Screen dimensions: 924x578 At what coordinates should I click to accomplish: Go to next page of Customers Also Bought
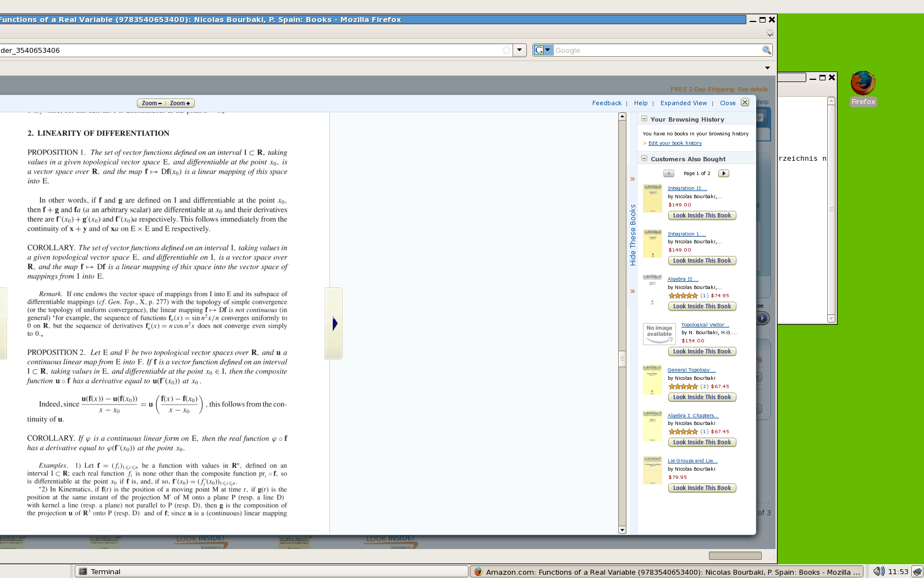pyautogui.click(x=723, y=173)
